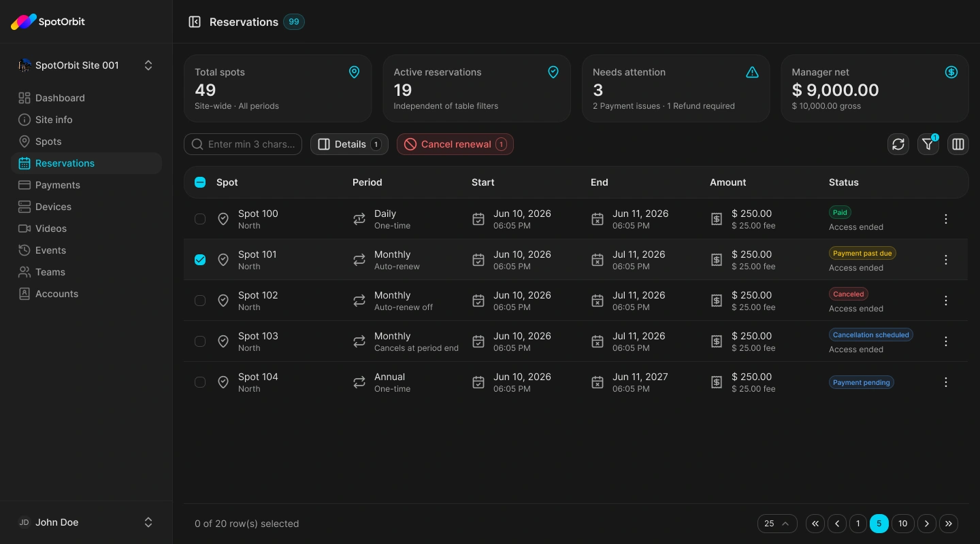Viewport: 980px width, 544px height.
Task: Open Accounts in the sidebar
Action: 86,294
